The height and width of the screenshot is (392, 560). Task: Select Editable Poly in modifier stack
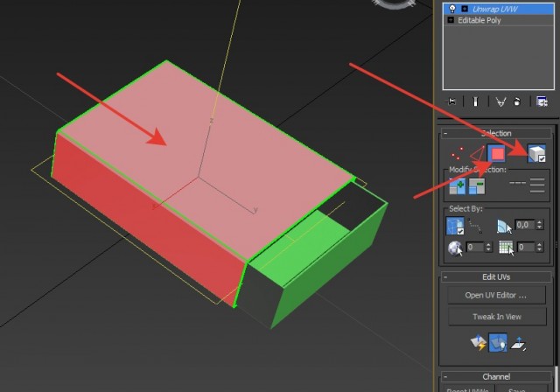coord(498,20)
